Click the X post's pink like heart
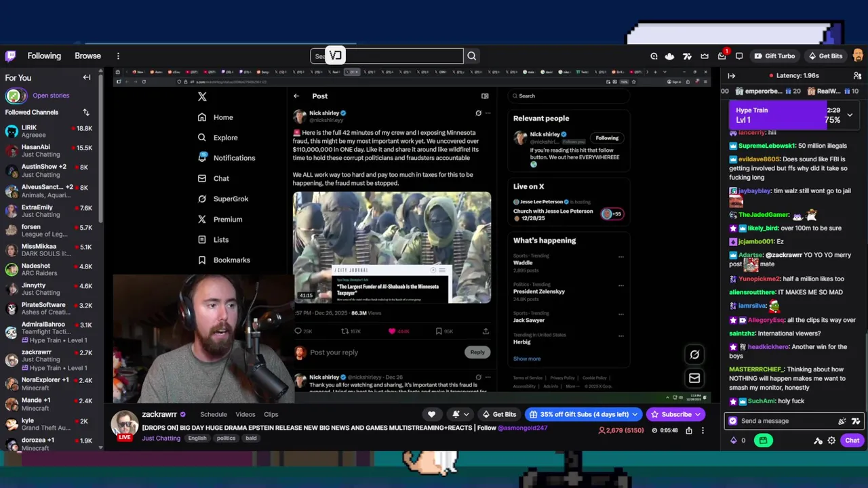This screenshot has width=868, height=488. tap(391, 331)
